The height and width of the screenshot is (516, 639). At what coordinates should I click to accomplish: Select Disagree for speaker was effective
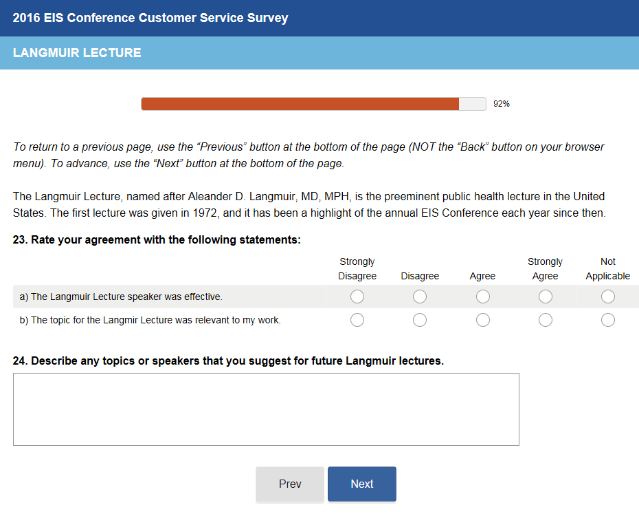420,297
